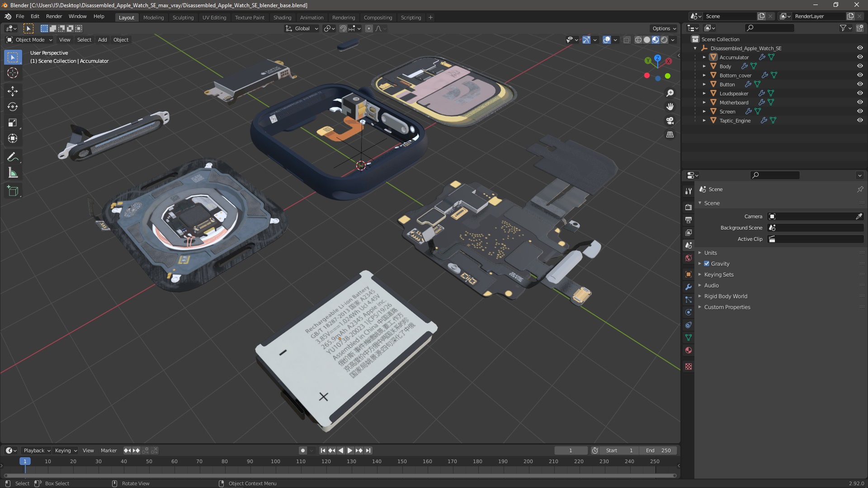Open the Add menu in viewport header
Image resolution: width=868 pixels, height=488 pixels.
click(102, 40)
